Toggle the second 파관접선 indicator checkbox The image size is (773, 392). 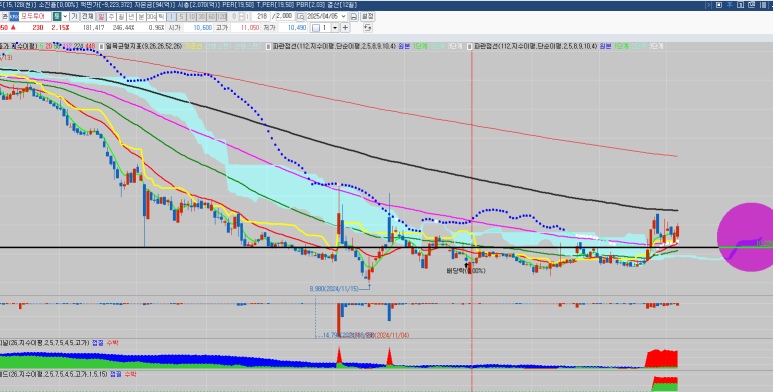pos(470,46)
